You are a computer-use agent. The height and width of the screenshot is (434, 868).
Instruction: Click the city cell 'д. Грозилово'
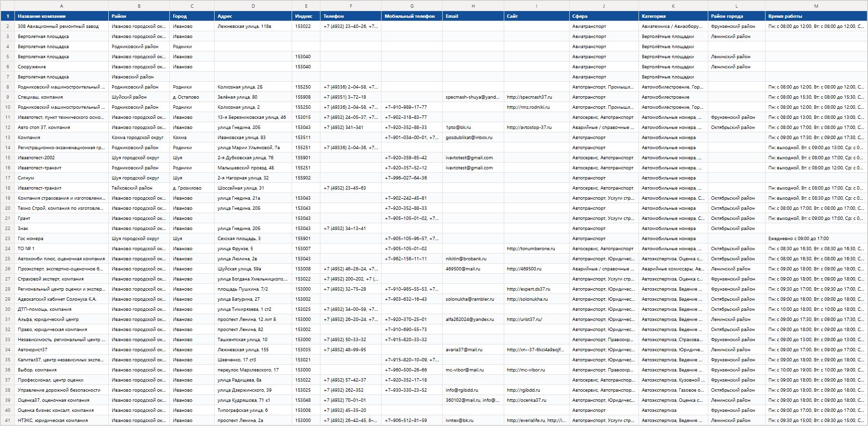[192, 188]
